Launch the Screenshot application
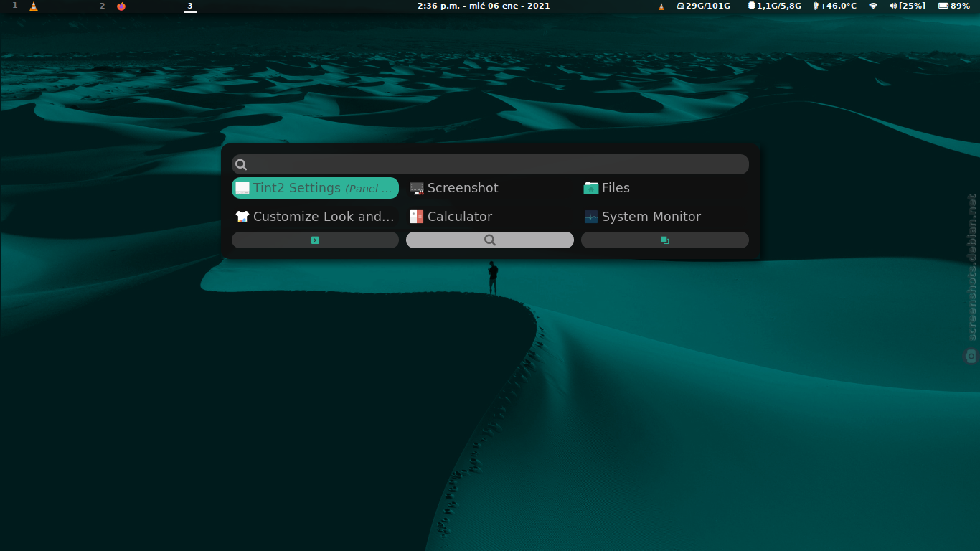 (490, 188)
